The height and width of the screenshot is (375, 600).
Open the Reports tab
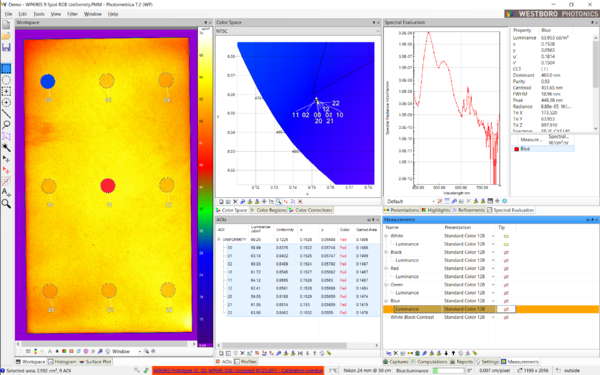pyautogui.click(x=461, y=362)
